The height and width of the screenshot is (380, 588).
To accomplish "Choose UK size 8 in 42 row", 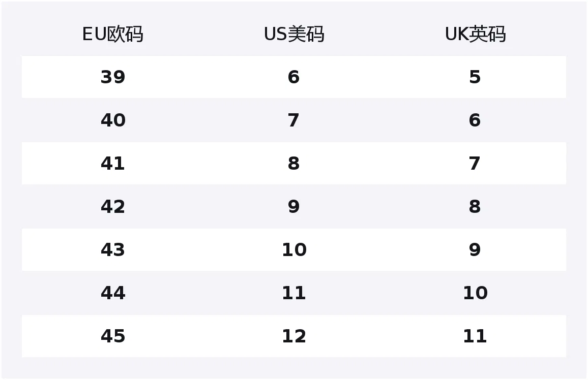I will coord(475,207).
